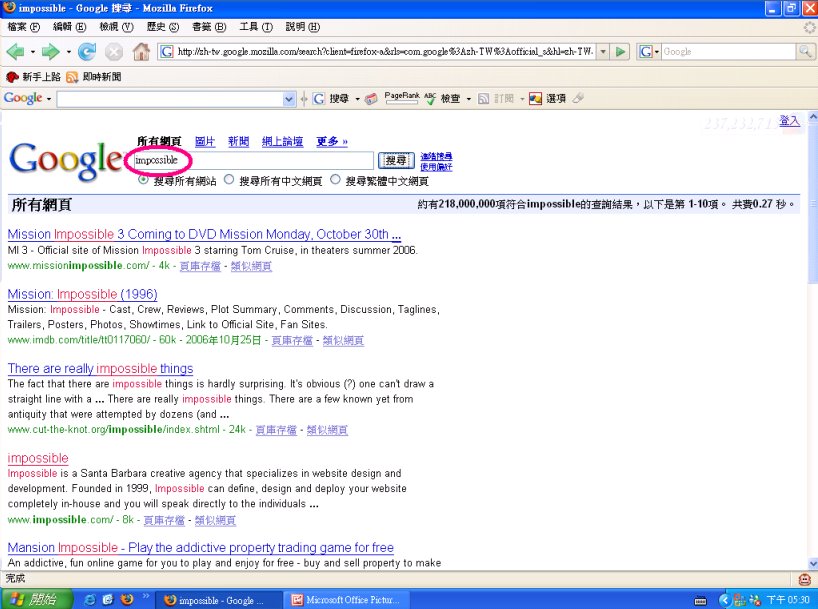818x609 pixels.
Task: Click the green Go arrow beside the address bar
Action: click(x=620, y=52)
